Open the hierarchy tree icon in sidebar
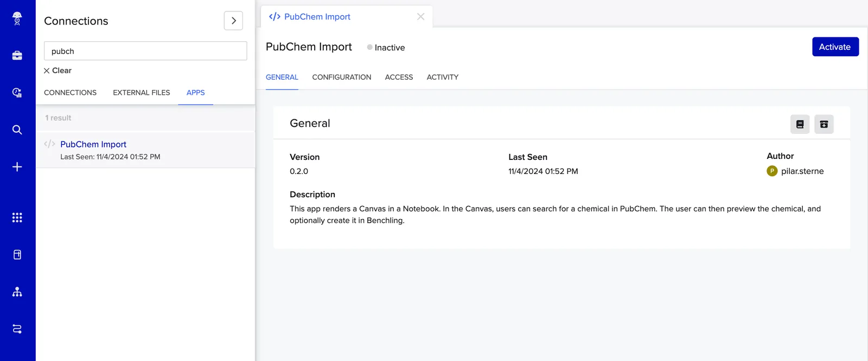The height and width of the screenshot is (361, 868). [x=17, y=292]
